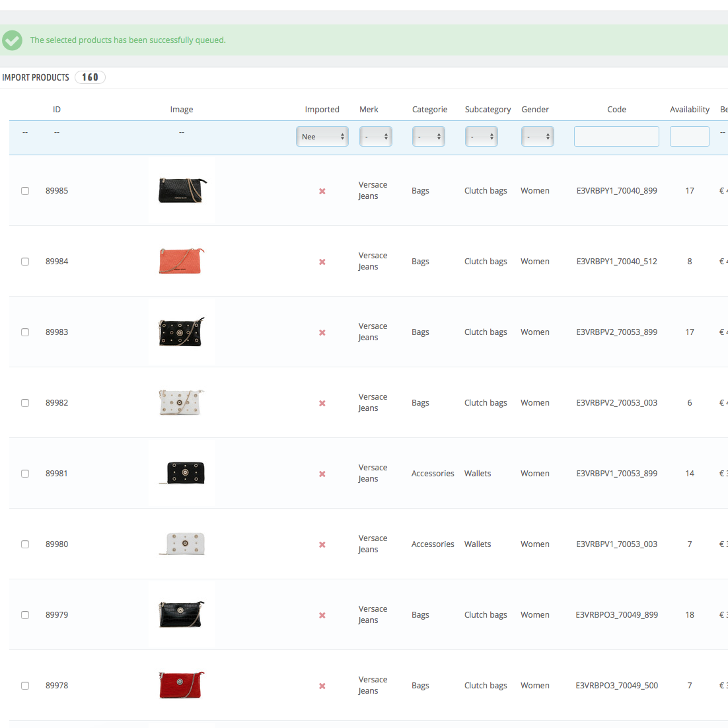This screenshot has height=728, width=728.
Task: Click the red X status for product 89985
Action: [322, 192]
